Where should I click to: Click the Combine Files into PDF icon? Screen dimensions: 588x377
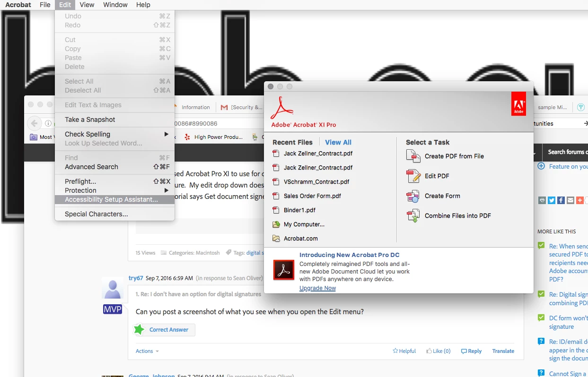[413, 216]
